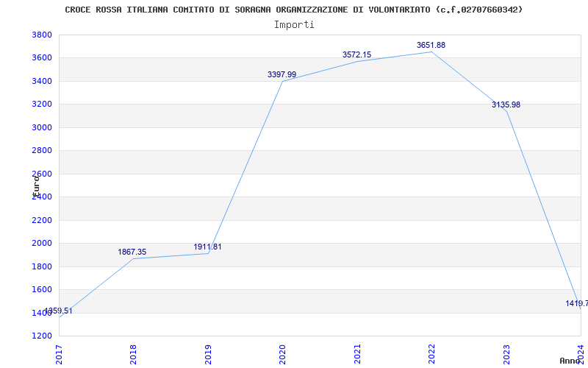The image size is (588, 368).
Task: Click the x-axis year label 2023
Action: pyautogui.click(x=506, y=355)
